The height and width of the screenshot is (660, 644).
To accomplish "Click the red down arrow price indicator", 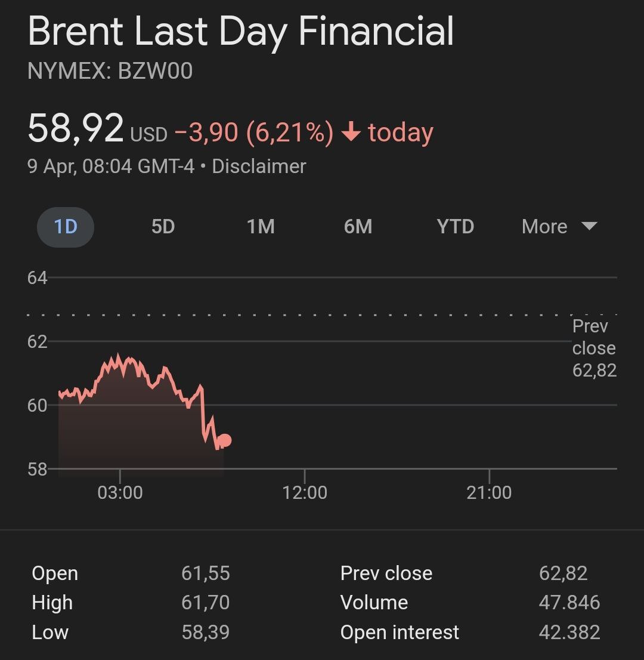I will (x=351, y=132).
